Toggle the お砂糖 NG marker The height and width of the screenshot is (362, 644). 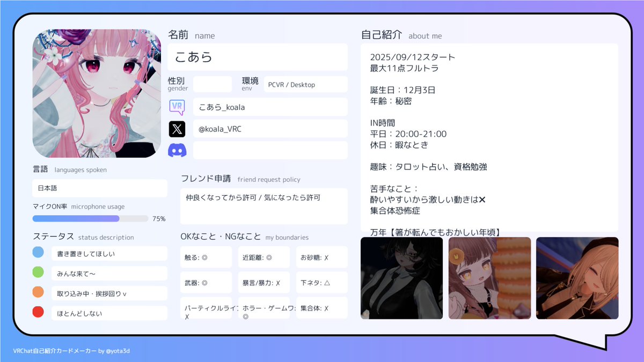[x=321, y=257]
